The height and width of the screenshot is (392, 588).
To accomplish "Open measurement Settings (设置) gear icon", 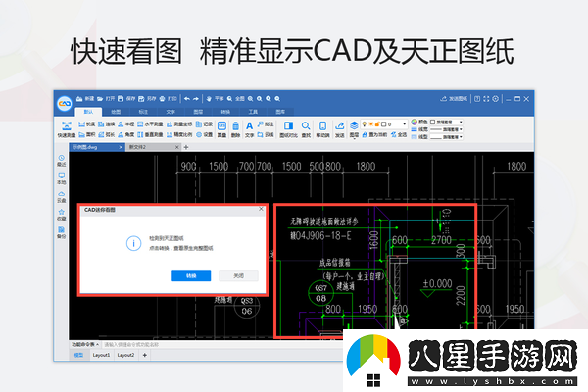I will [x=199, y=134].
